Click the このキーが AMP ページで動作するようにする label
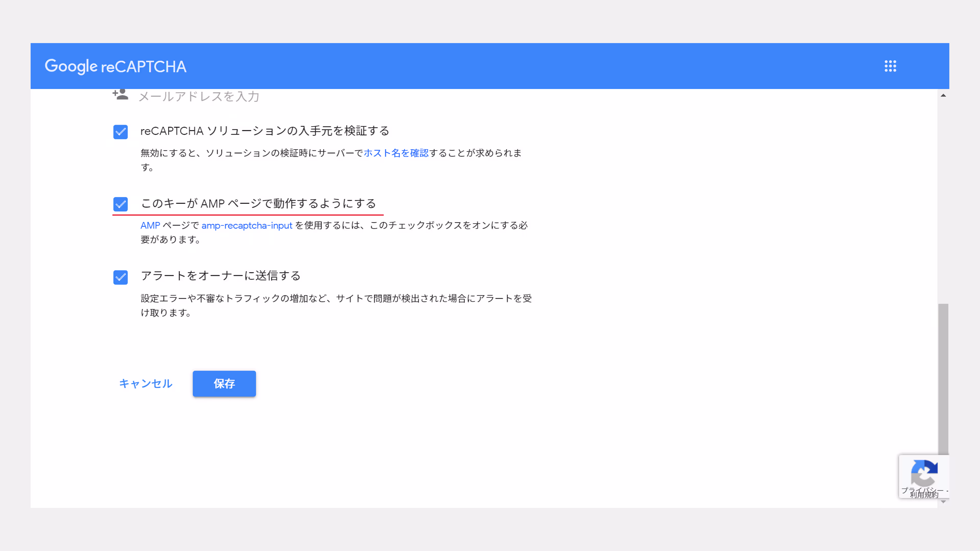This screenshot has height=551, width=980. click(x=258, y=204)
